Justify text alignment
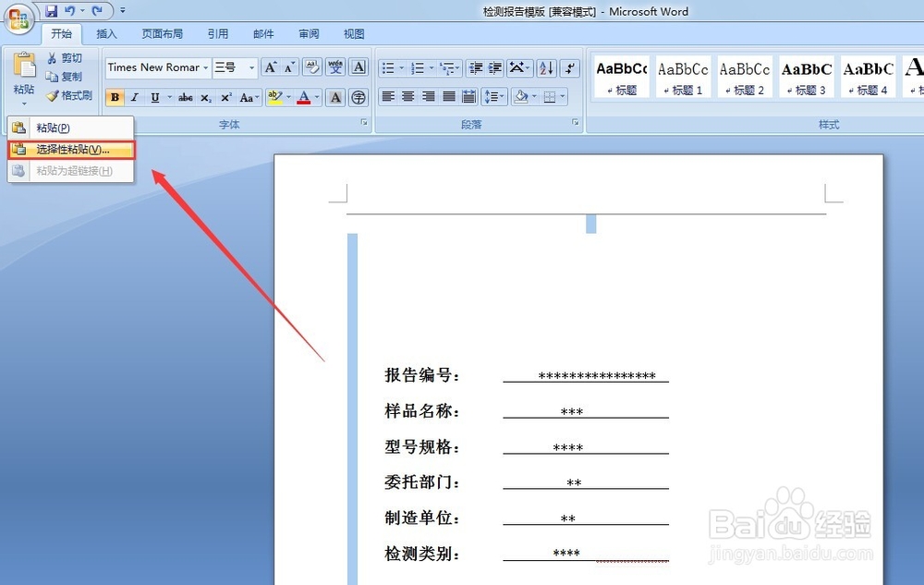 tap(449, 97)
